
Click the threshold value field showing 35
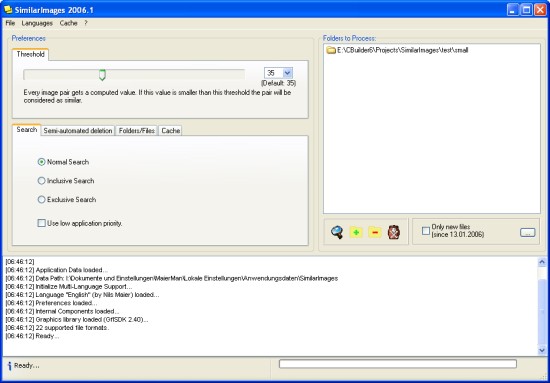pyautogui.click(x=274, y=73)
